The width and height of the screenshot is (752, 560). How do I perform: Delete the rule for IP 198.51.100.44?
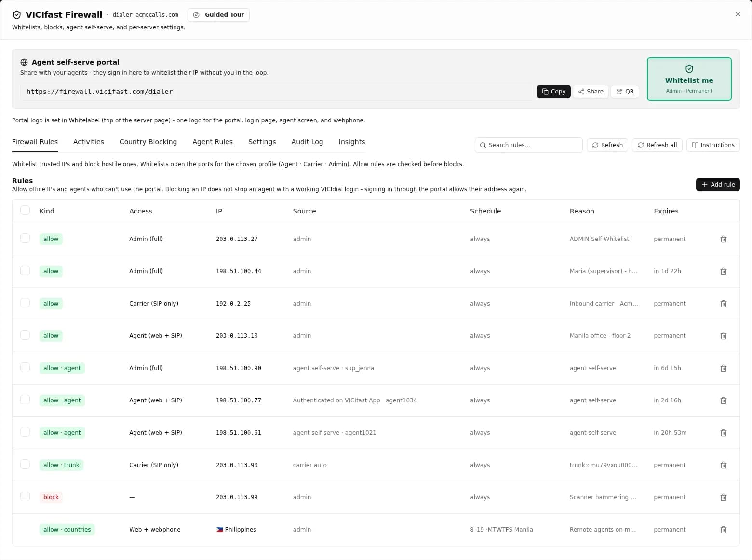click(723, 271)
